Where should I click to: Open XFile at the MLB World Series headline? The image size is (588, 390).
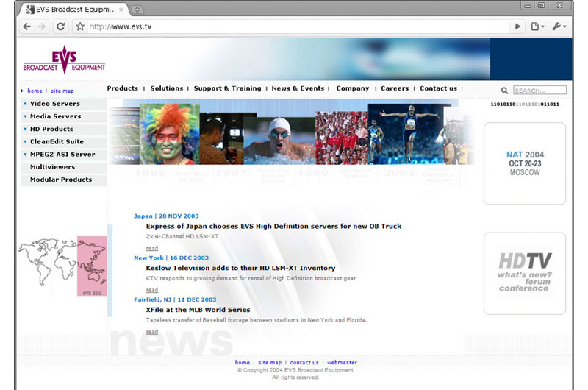point(198,310)
